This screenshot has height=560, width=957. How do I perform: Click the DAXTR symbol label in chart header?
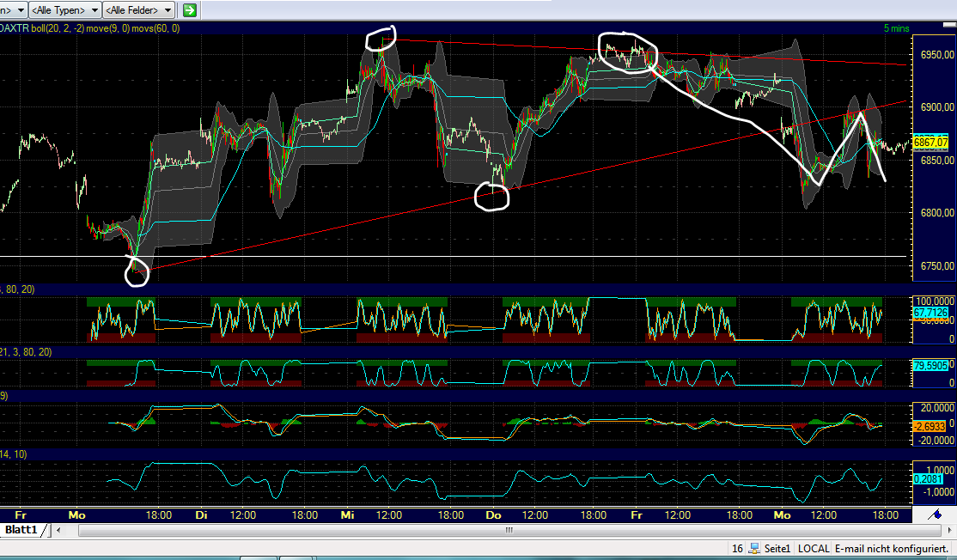pyautogui.click(x=14, y=28)
